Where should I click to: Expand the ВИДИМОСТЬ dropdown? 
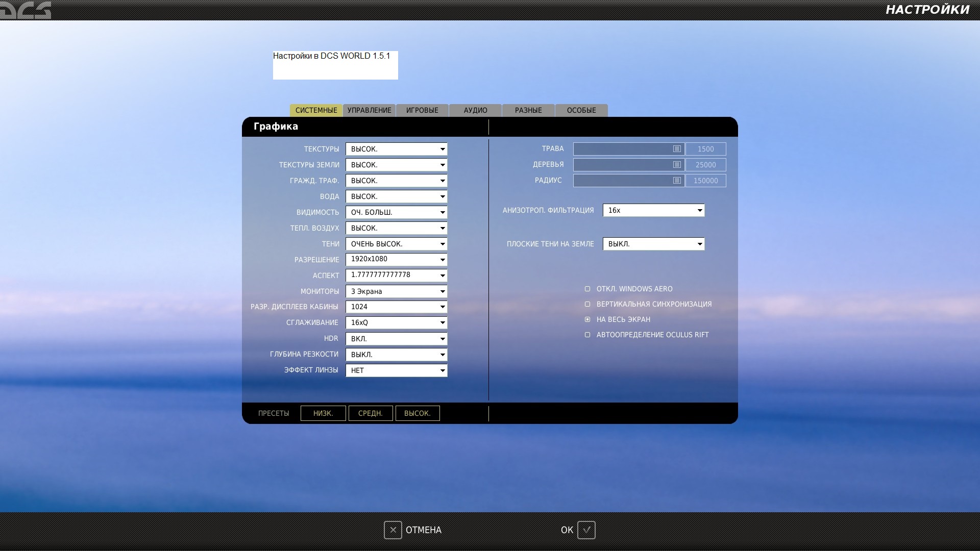click(x=396, y=212)
